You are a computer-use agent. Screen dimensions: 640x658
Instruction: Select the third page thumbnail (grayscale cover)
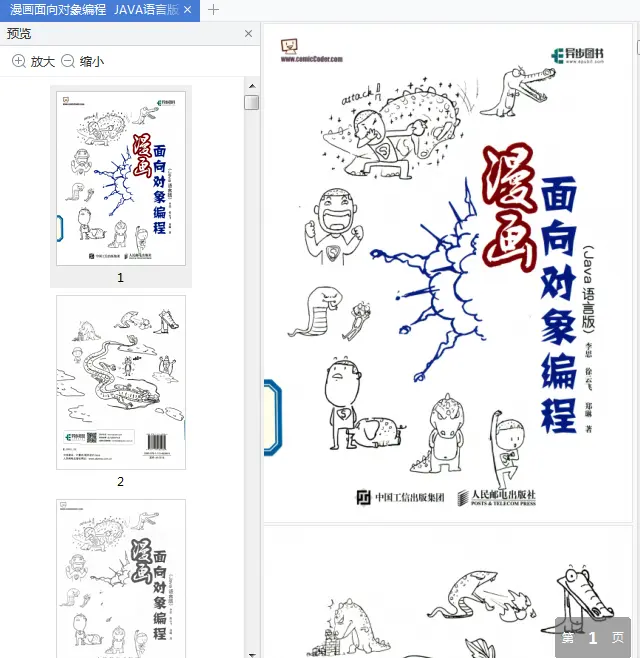[x=121, y=578]
